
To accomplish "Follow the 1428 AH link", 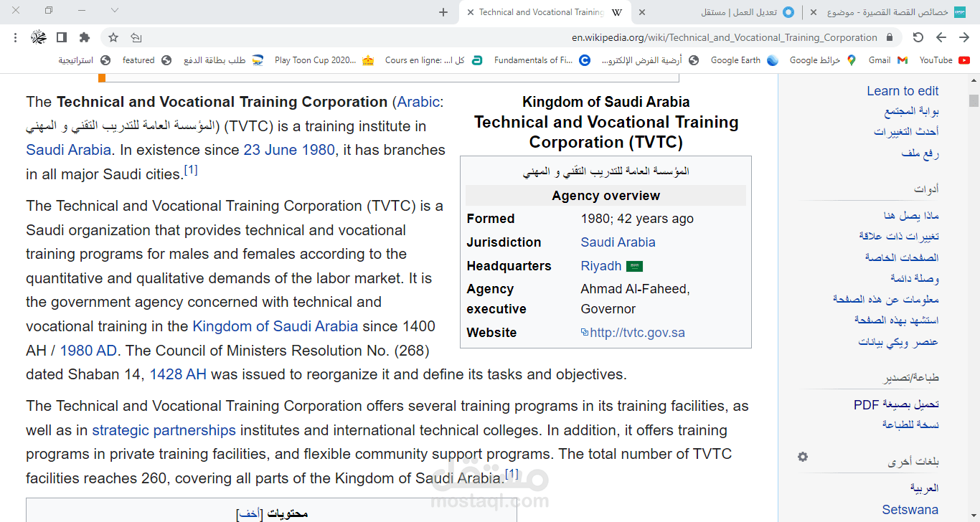I will pyautogui.click(x=178, y=374).
